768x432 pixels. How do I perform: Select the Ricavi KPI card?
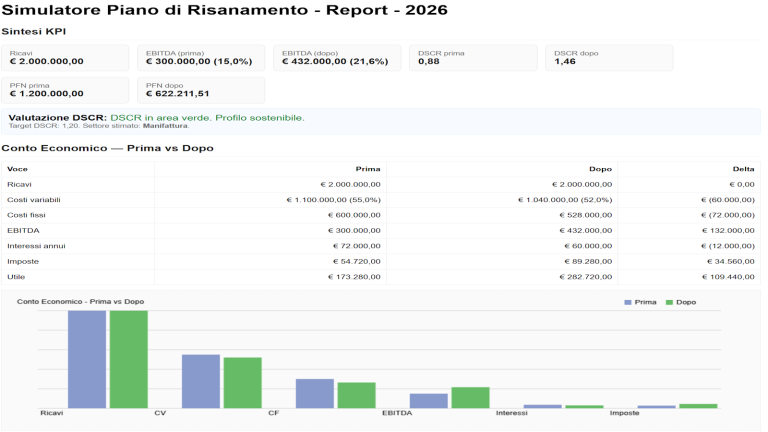[x=66, y=58]
